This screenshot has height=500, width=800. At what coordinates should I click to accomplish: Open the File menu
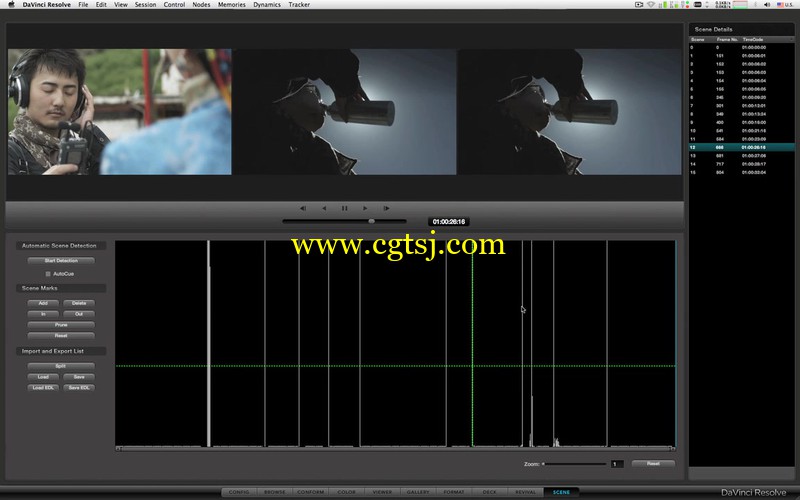pos(83,5)
